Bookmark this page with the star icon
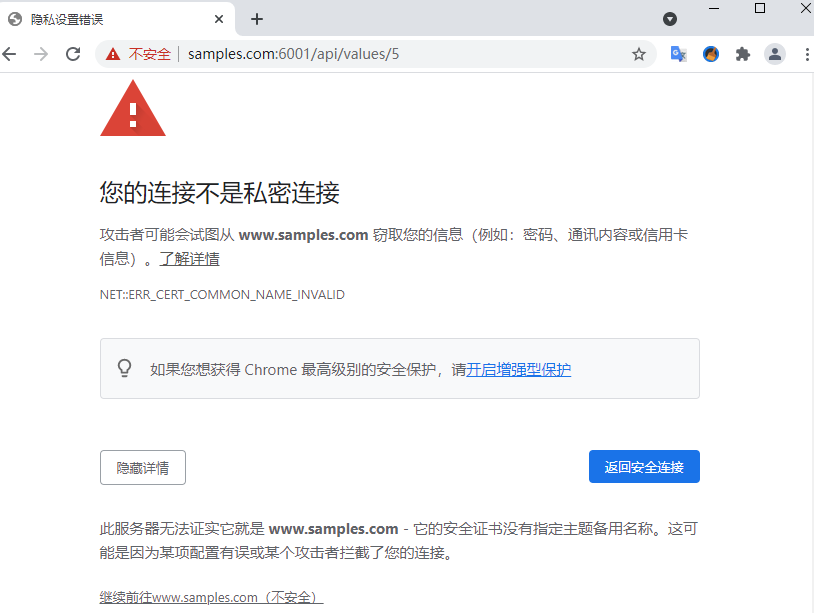The width and height of the screenshot is (814, 613). click(x=639, y=54)
